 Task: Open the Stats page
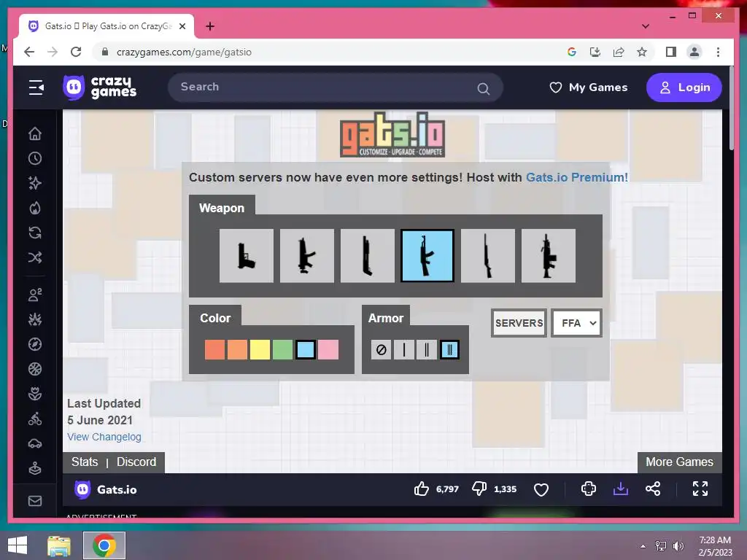[85, 462]
